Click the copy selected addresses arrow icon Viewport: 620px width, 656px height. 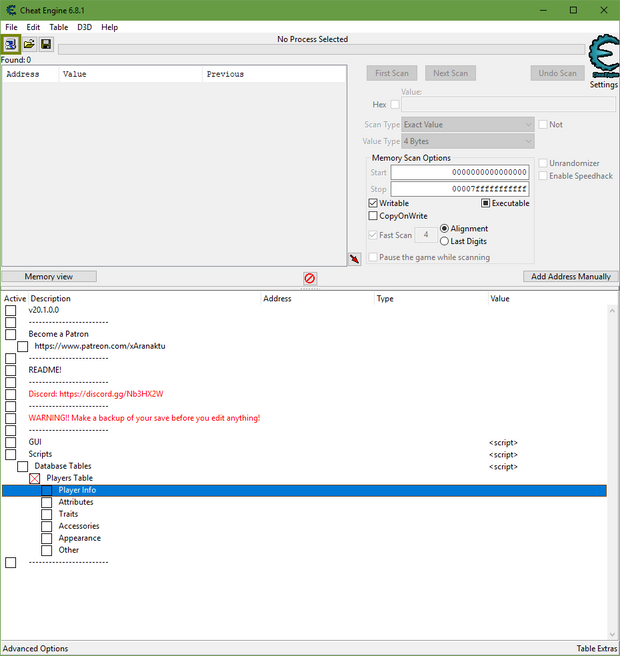(354, 259)
